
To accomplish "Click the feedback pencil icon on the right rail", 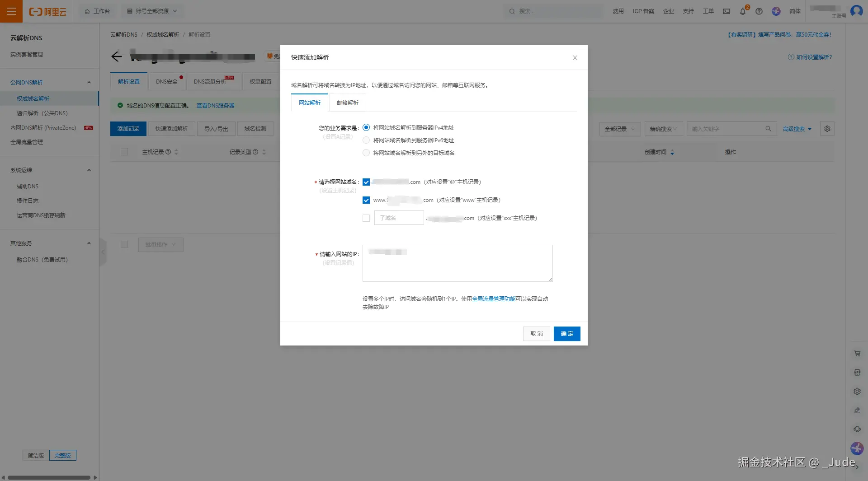I will (857, 411).
